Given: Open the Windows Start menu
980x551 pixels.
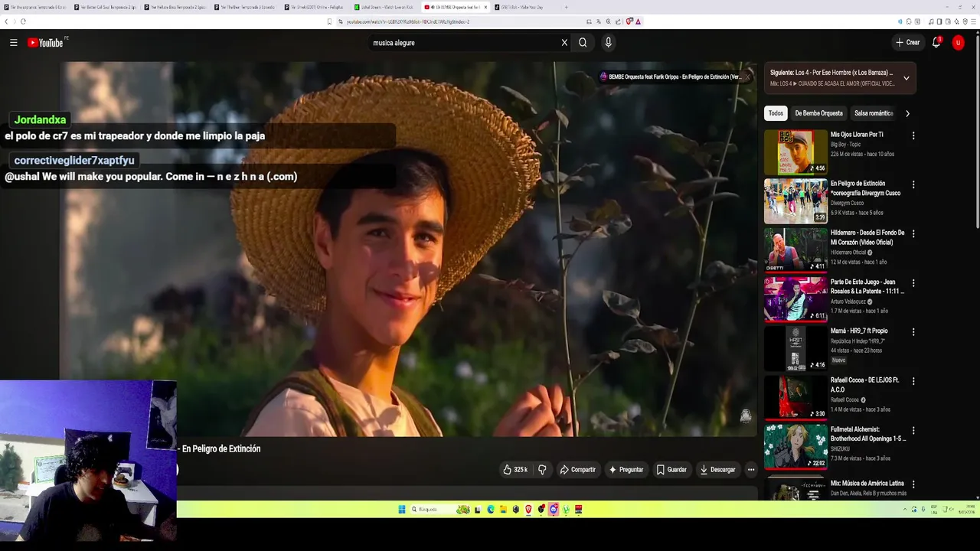Looking at the screenshot, I should (401, 510).
